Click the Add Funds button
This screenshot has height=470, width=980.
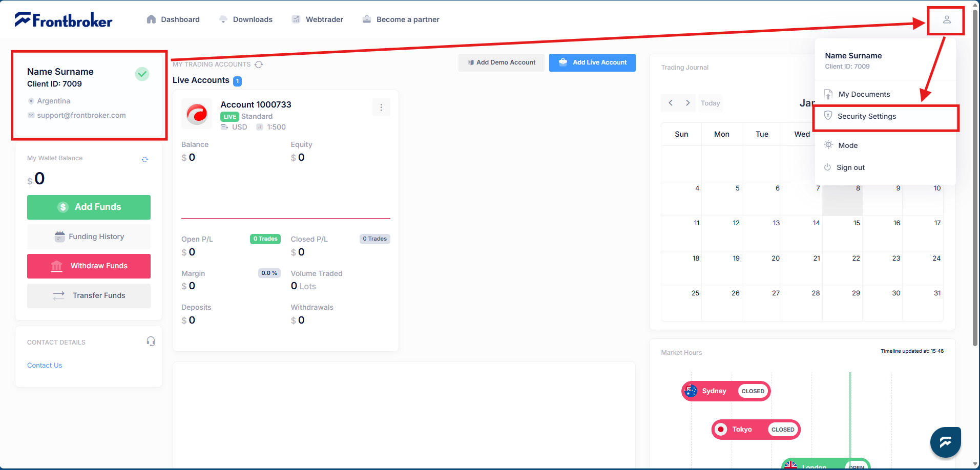pyautogui.click(x=89, y=207)
